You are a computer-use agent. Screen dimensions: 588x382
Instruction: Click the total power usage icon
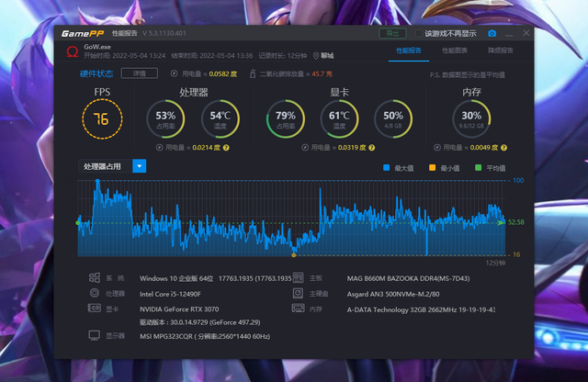(174, 73)
